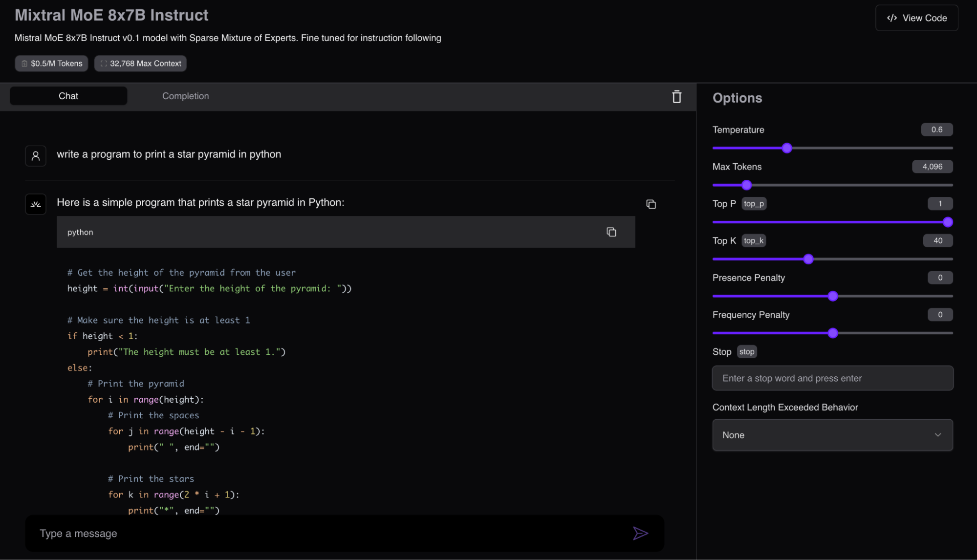The height and width of the screenshot is (560, 977).
Task: Click the '# Print the spaces' comment line
Action: coord(153,415)
